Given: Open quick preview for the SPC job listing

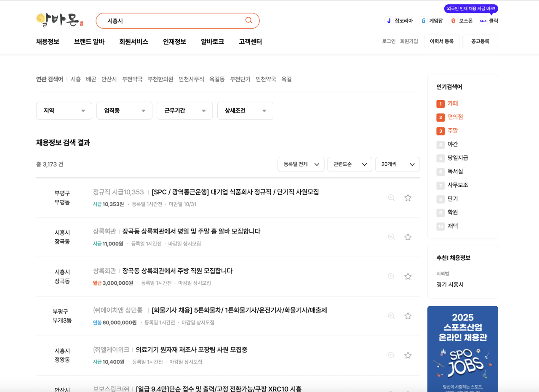Looking at the screenshot, I should 391,197.
